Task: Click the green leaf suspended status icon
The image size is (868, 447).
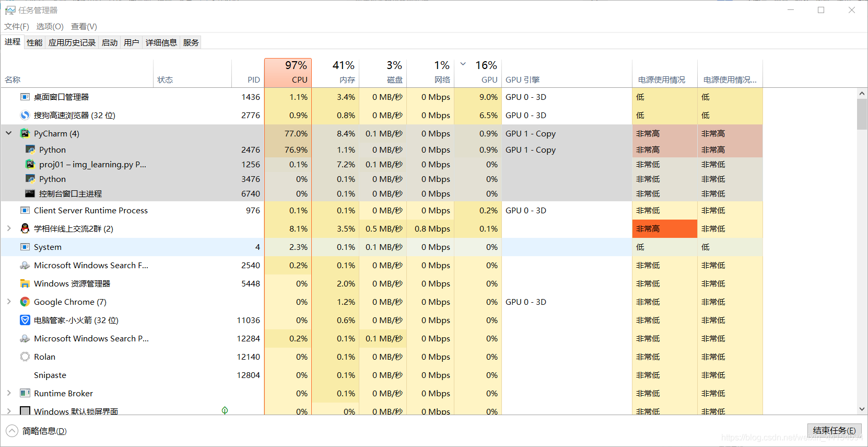Action: click(225, 410)
